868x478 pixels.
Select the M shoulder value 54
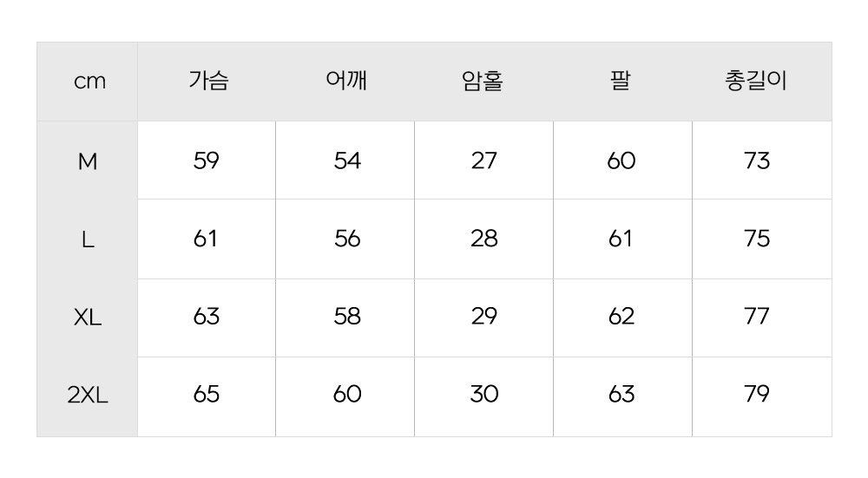(x=347, y=161)
